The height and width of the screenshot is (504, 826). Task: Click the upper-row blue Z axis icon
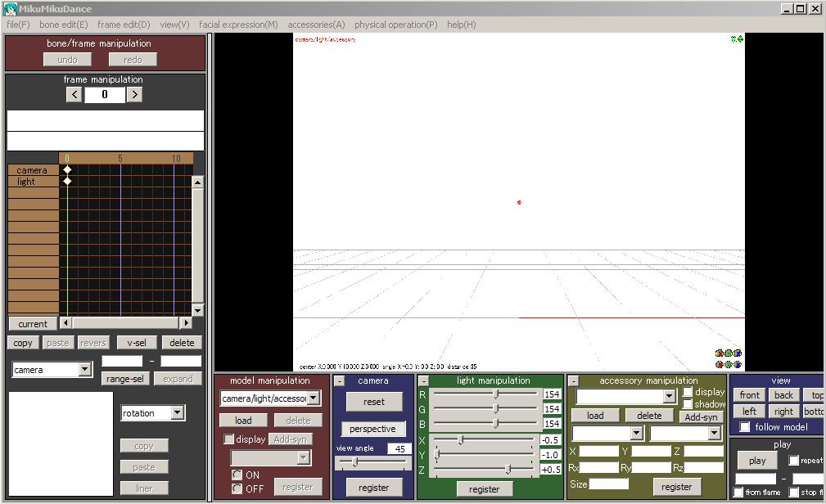pyautogui.click(x=738, y=353)
